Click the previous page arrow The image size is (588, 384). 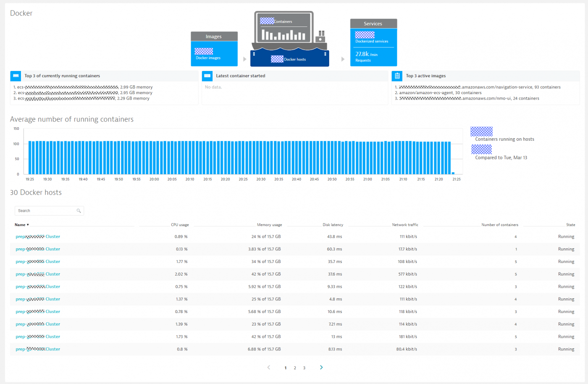tap(268, 367)
